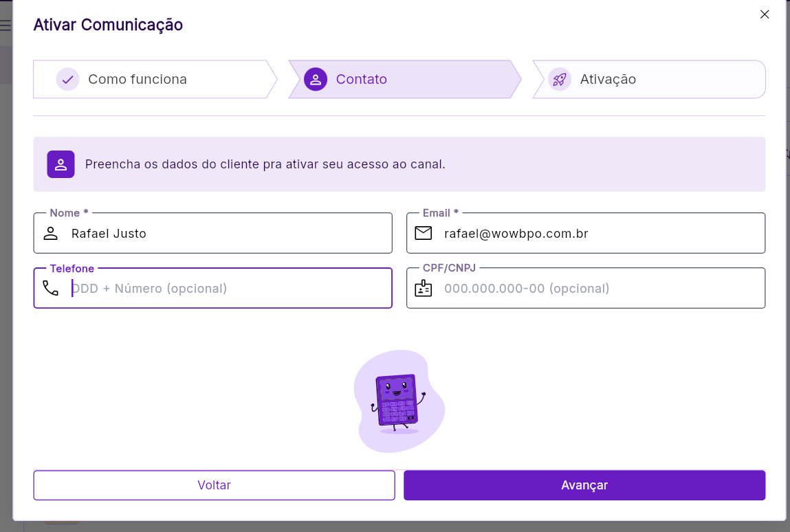
Task: Click the envelope icon in Email field
Action: click(424, 234)
